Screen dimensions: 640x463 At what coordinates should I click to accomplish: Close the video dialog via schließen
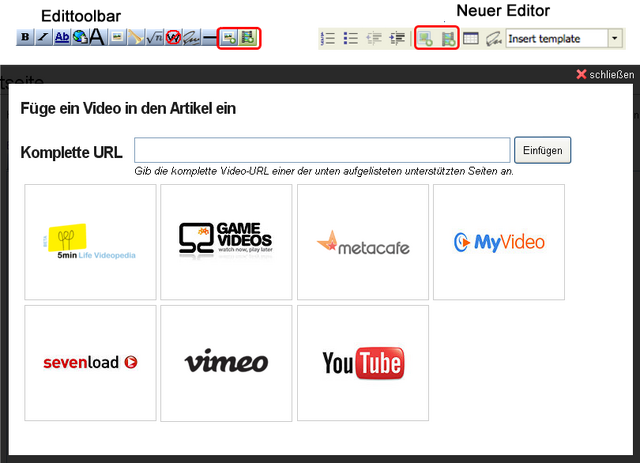click(605, 74)
